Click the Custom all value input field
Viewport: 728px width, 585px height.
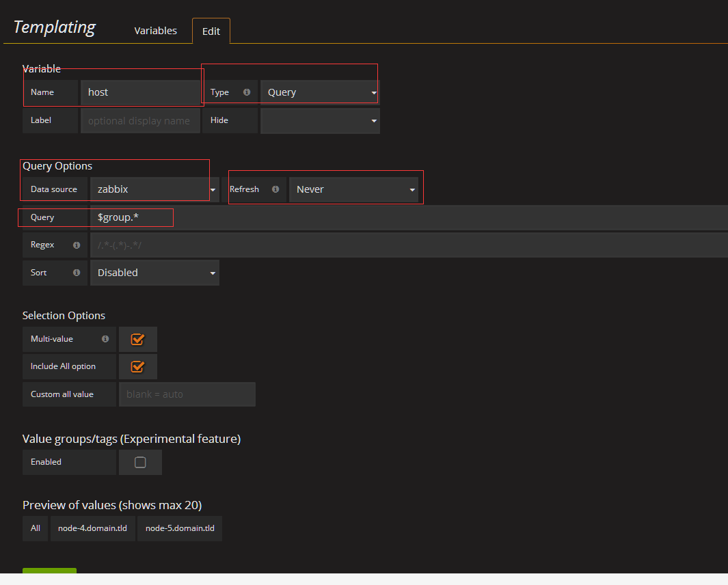coord(187,394)
